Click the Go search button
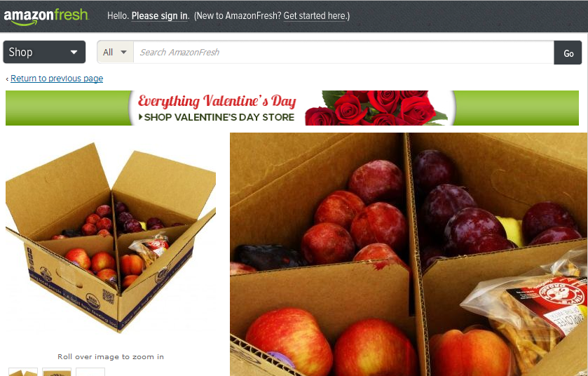 [568, 53]
